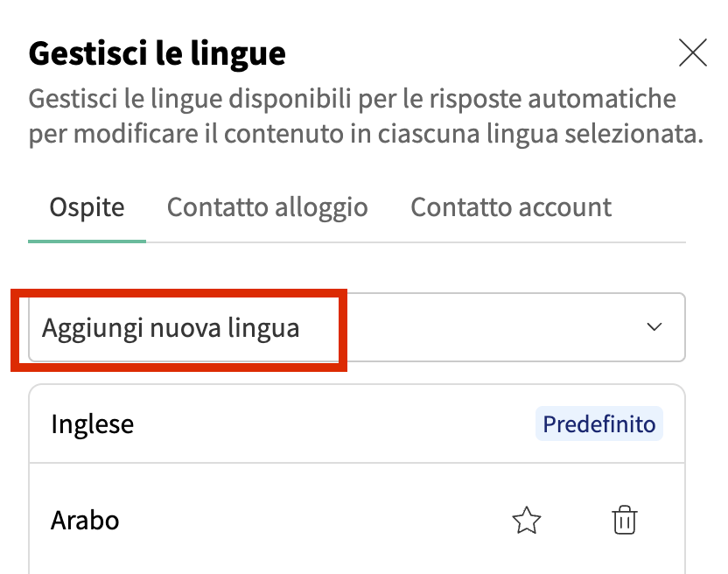Select the Contatto account tab
The image size is (728, 574).
click(x=511, y=207)
